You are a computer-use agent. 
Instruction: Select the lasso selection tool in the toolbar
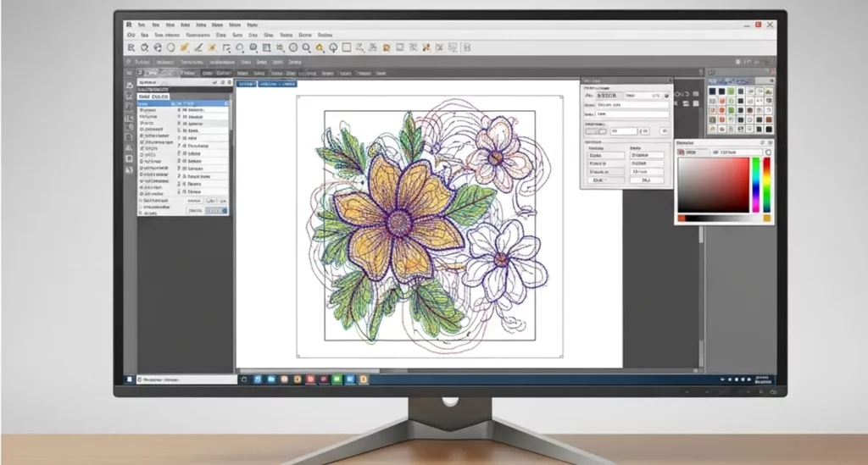[240, 47]
